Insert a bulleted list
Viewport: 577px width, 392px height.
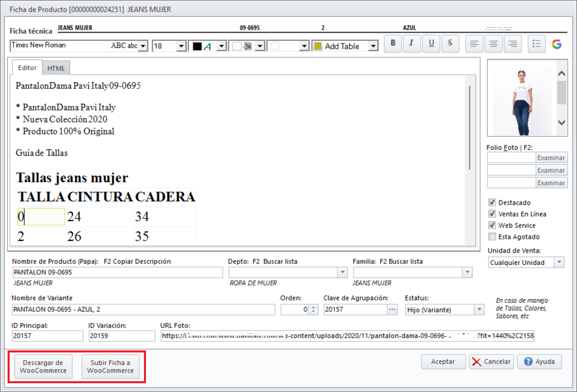click(537, 44)
